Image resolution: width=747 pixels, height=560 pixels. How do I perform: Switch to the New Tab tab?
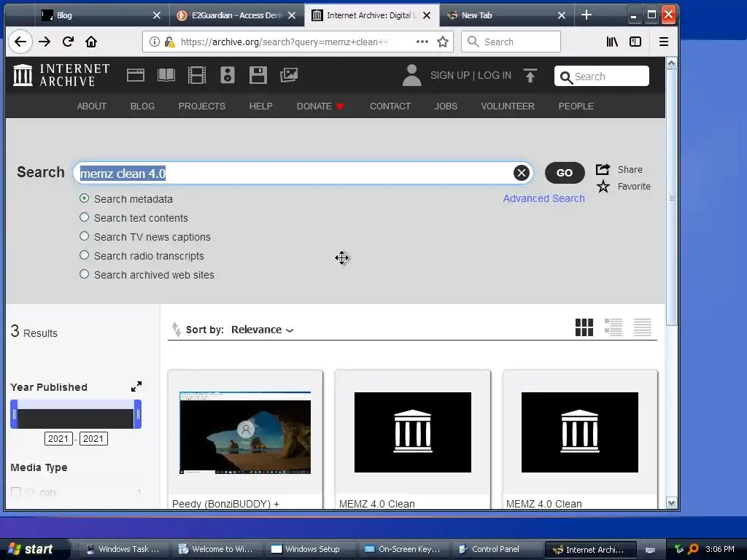click(x=506, y=15)
